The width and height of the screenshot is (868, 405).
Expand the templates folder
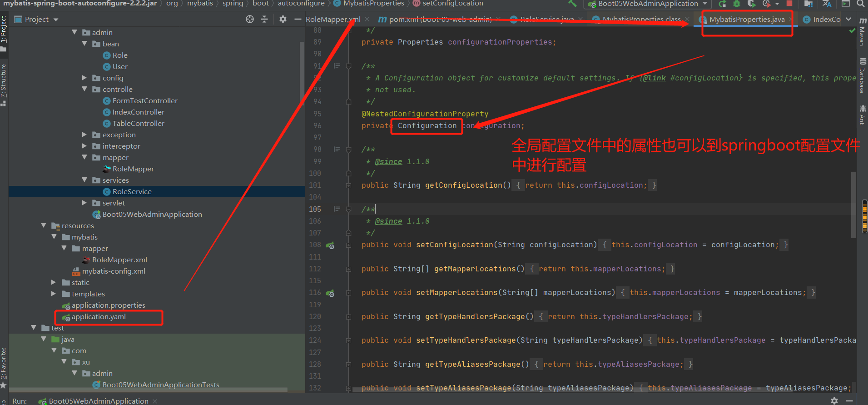pyautogui.click(x=54, y=294)
